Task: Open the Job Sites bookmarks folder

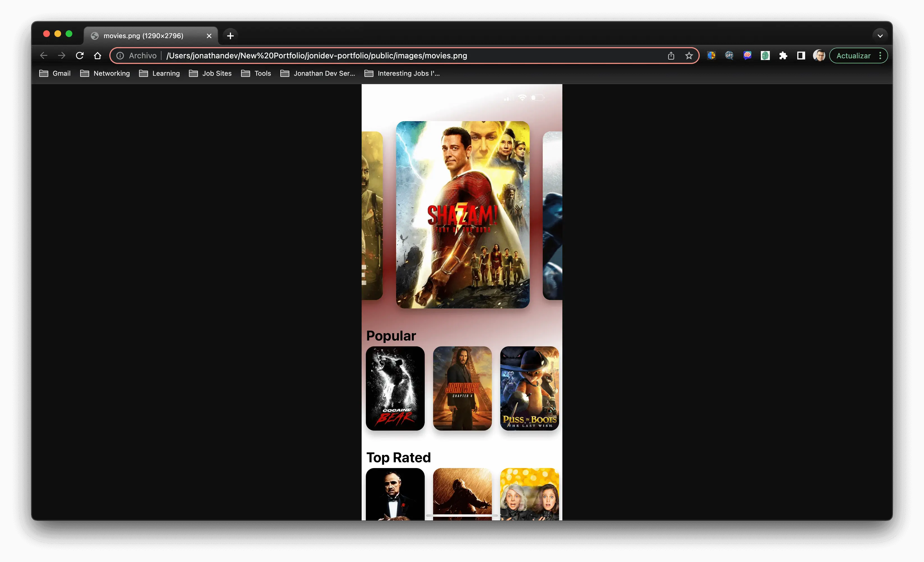Action: [x=210, y=73]
